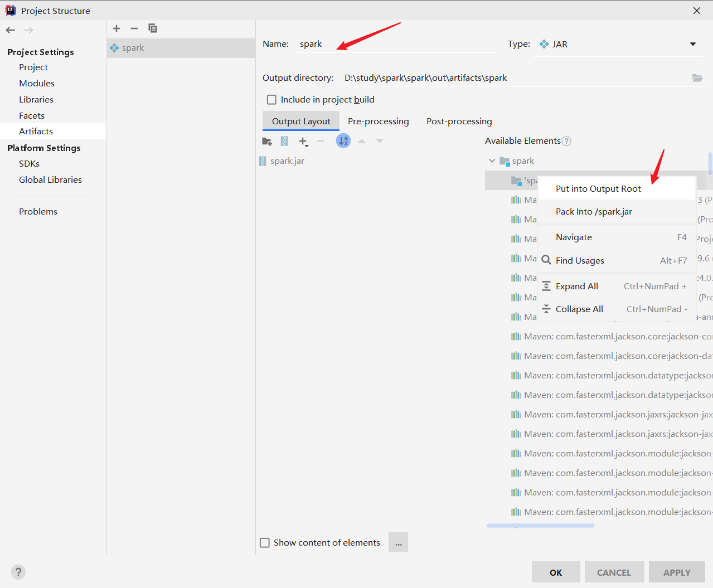Open Libraries settings page
The image size is (713, 588).
pyautogui.click(x=36, y=100)
